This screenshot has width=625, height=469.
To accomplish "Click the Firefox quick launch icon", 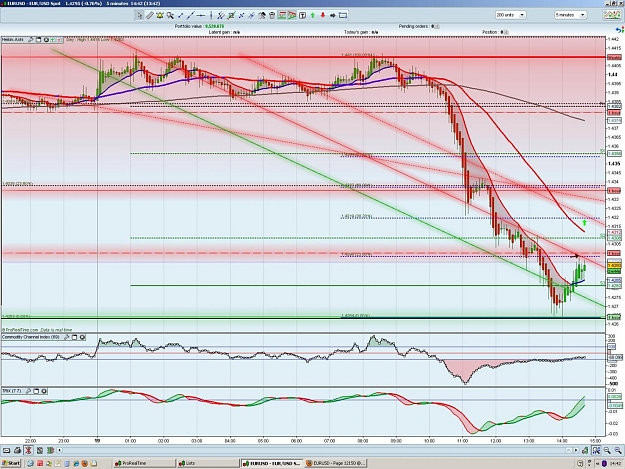I will [x=85, y=463].
